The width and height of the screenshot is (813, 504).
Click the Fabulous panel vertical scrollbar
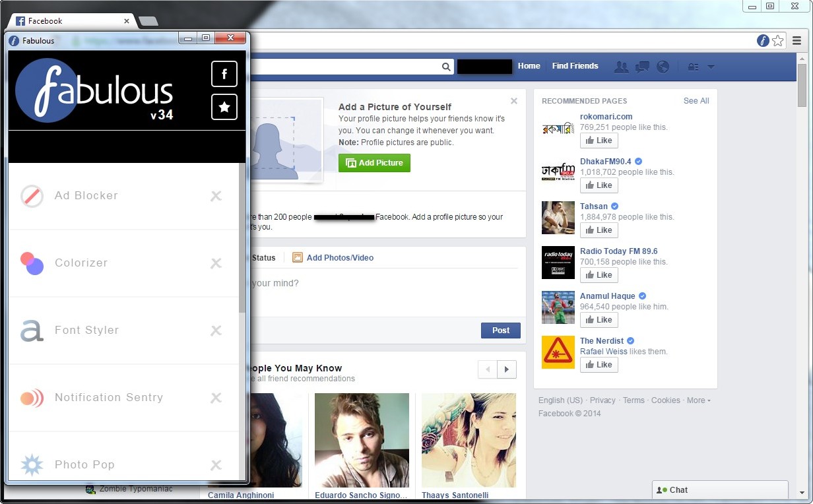pos(242,237)
